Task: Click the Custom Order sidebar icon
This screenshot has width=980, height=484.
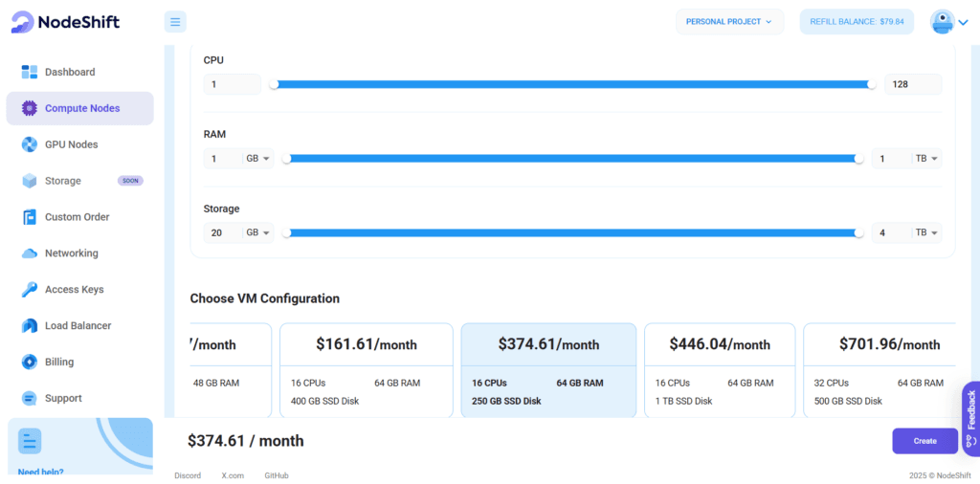Action: [x=29, y=217]
